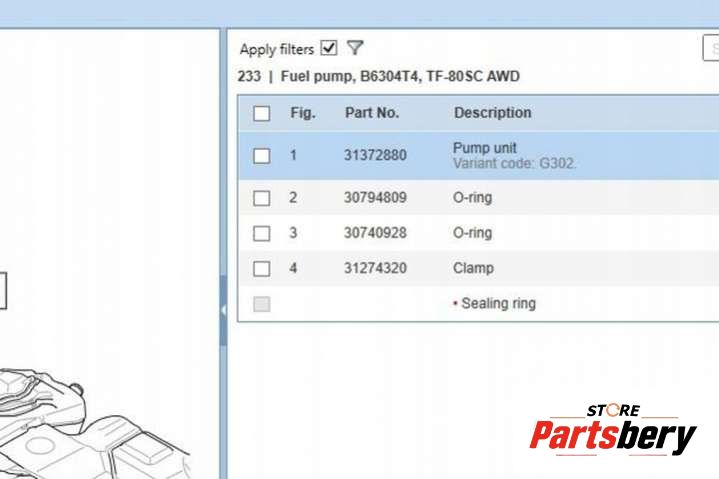Focus the search field at top right
Image resolution: width=719 pixels, height=479 pixels.
(x=711, y=48)
